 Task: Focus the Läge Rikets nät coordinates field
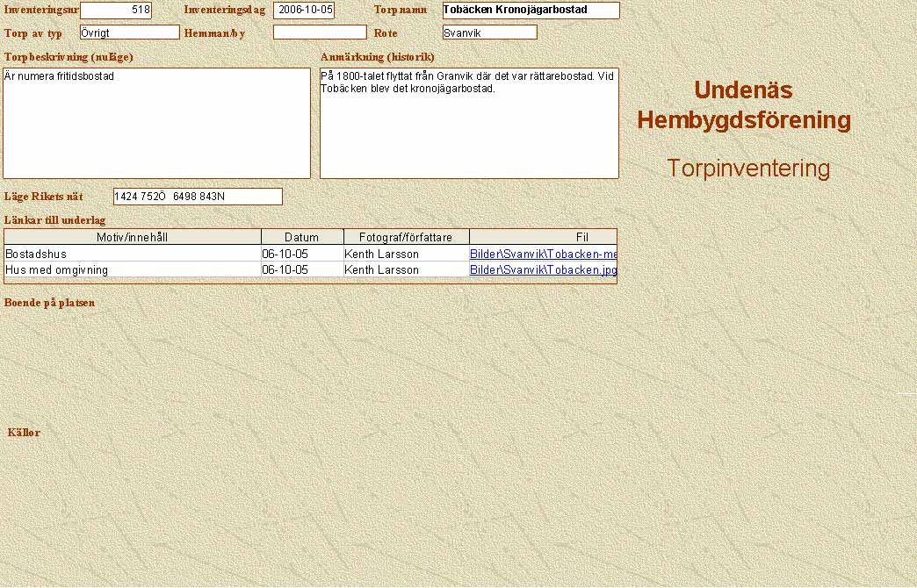click(x=198, y=197)
